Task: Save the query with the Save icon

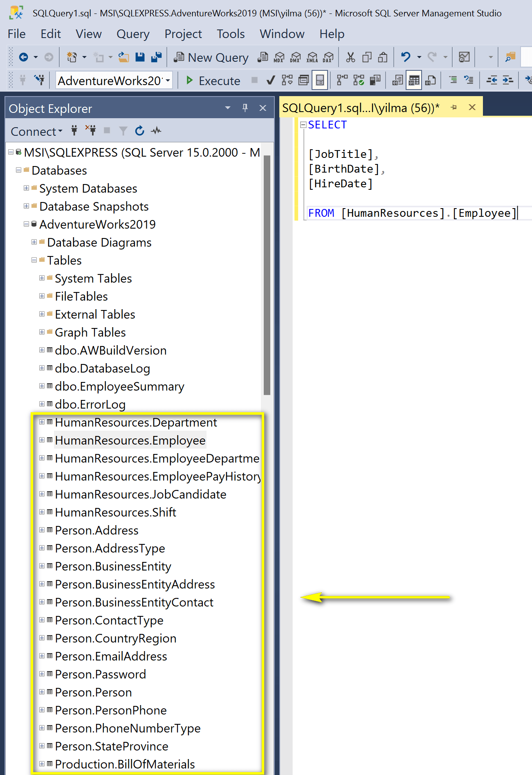Action: [x=140, y=57]
